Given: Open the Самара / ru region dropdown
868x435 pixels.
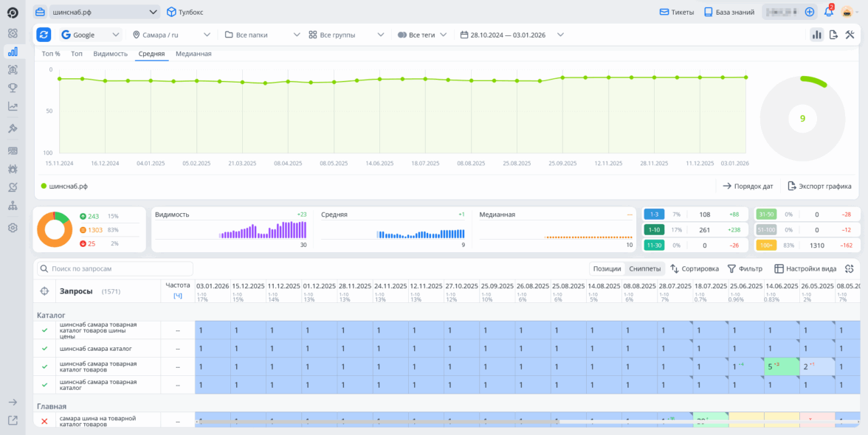Looking at the screenshot, I should [x=171, y=35].
